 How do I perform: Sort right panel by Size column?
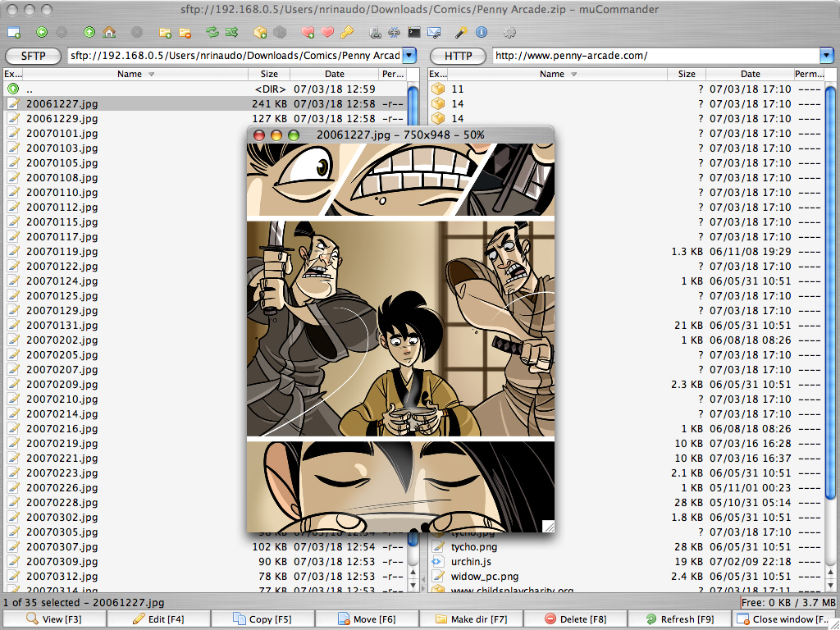[x=687, y=74]
